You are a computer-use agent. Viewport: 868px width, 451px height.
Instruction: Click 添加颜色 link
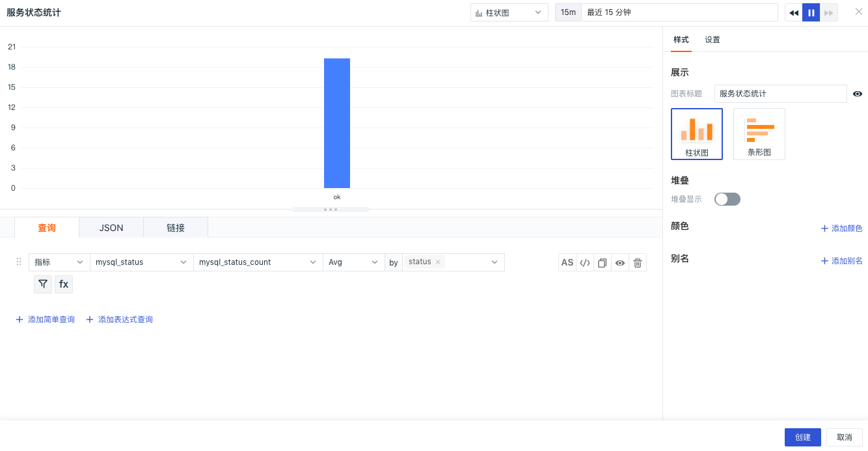[x=842, y=228]
